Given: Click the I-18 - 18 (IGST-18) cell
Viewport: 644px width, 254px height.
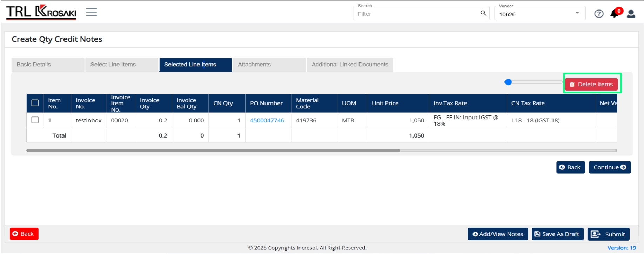Looking at the screenshot, I should coord(551,120).
